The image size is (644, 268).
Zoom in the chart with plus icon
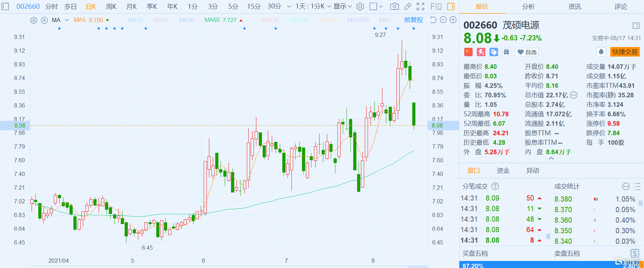453,20
